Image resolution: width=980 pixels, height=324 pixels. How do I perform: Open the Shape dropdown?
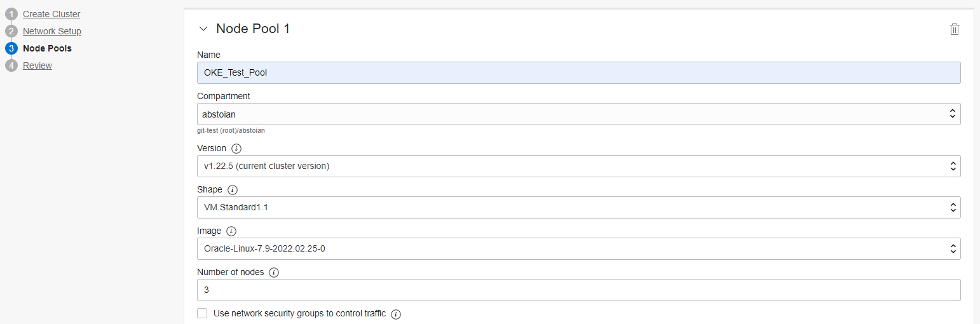(578, 208)
